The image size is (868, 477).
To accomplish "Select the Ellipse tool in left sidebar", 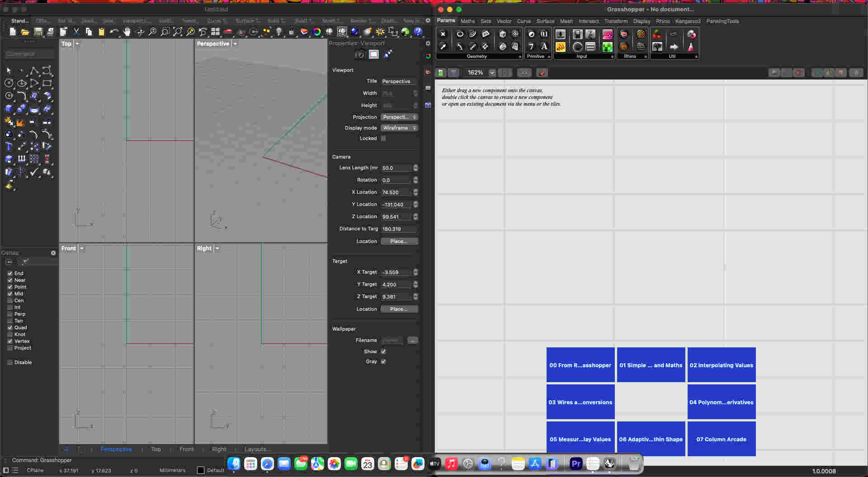I will tap(21, 83).
